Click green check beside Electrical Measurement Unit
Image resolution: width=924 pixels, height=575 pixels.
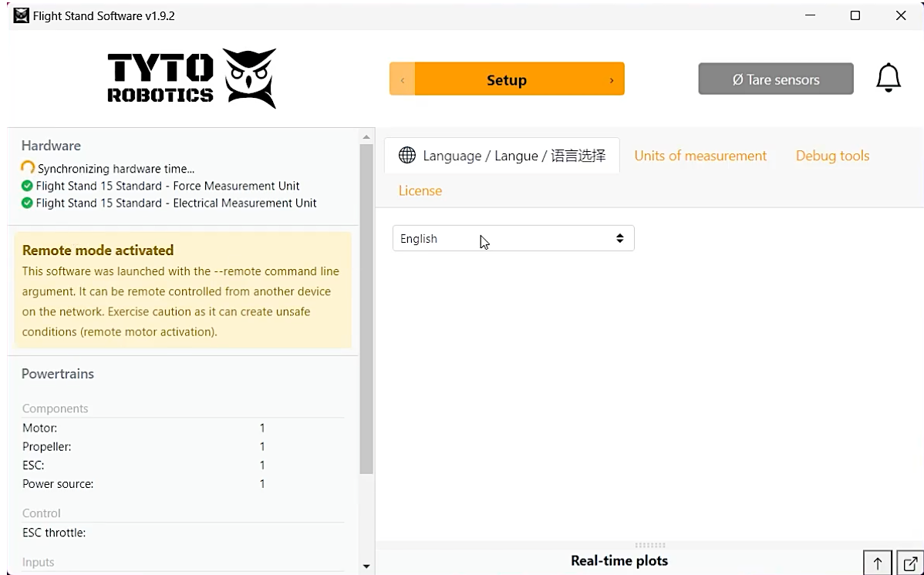(x=27, y=203)
